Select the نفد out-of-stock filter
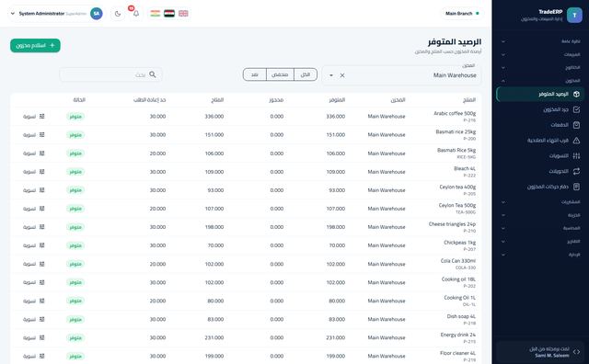Screen dimensions: 589x364 click(x=255, y=74)
